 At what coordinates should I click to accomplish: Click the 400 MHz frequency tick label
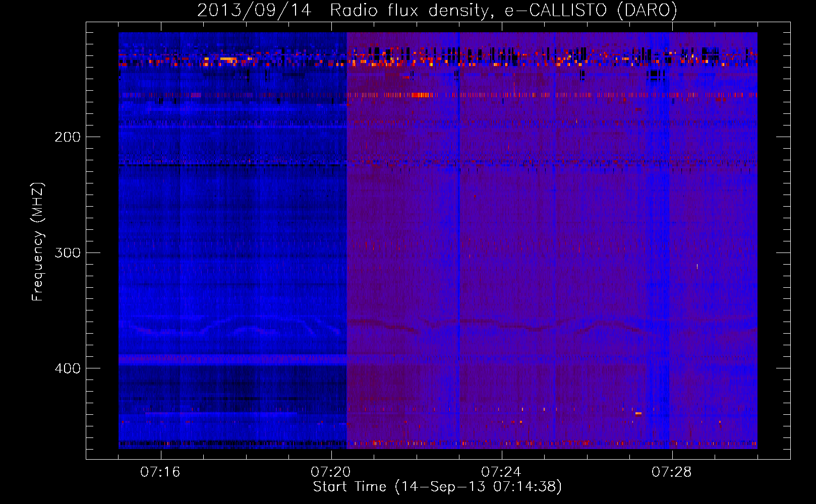pyautogui.click(x=68, y=368)
